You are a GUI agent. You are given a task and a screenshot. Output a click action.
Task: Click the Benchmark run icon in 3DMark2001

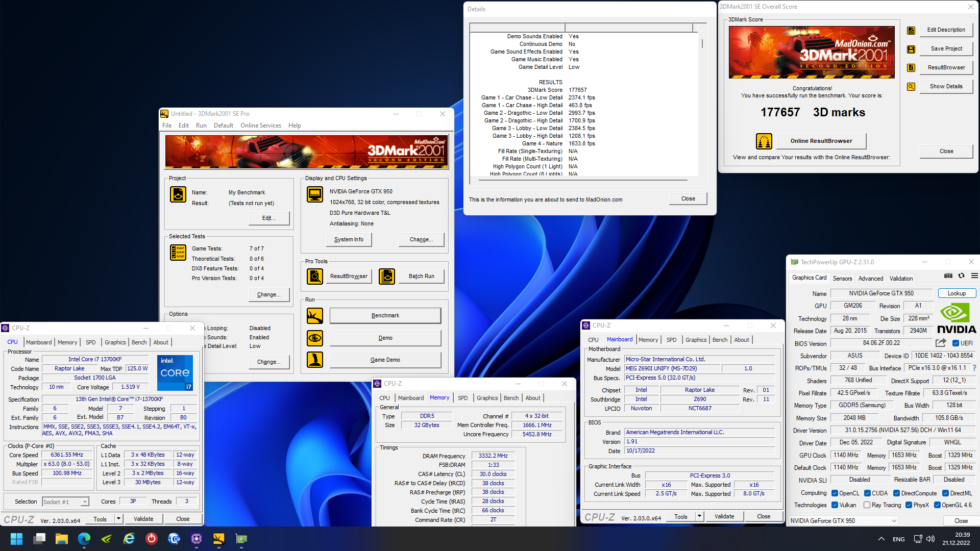click(315, 316)
